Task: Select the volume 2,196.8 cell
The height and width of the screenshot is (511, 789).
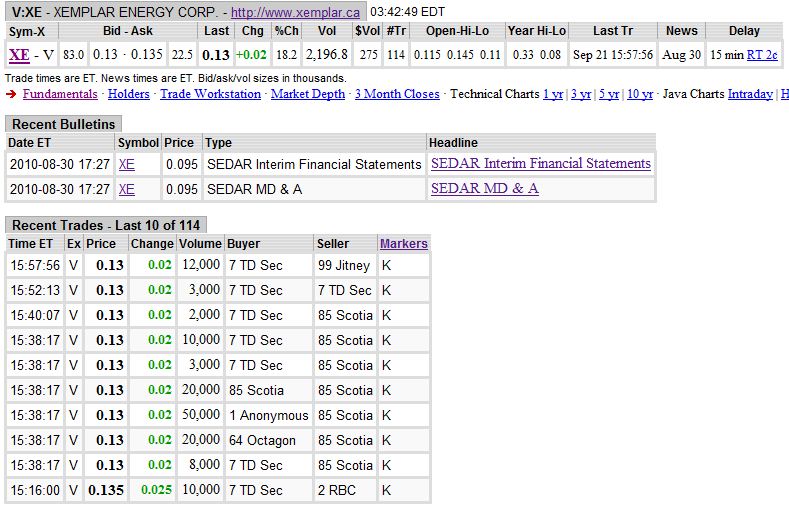Action: tap(327, 54)
